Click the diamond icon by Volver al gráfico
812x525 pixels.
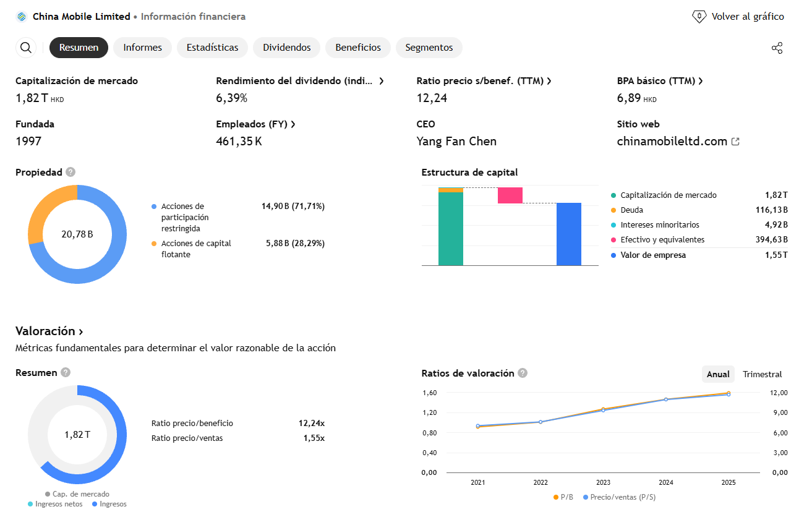coord(699,17)
